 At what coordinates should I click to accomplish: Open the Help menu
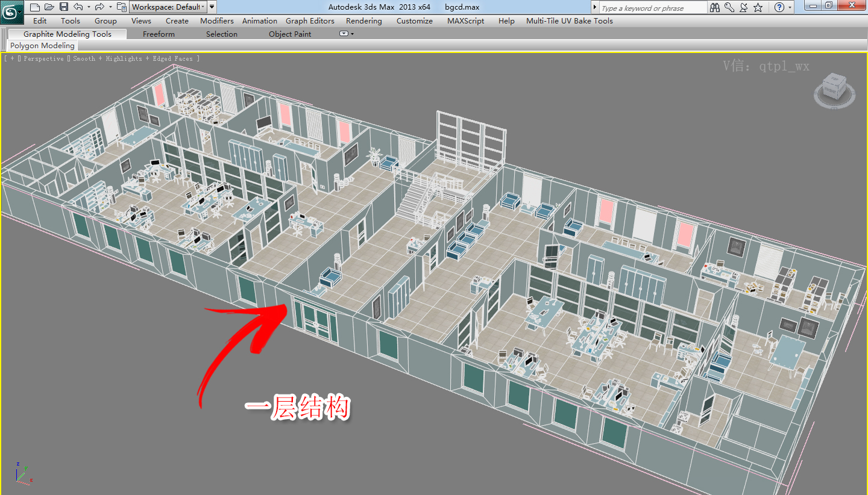click(506, 20)
